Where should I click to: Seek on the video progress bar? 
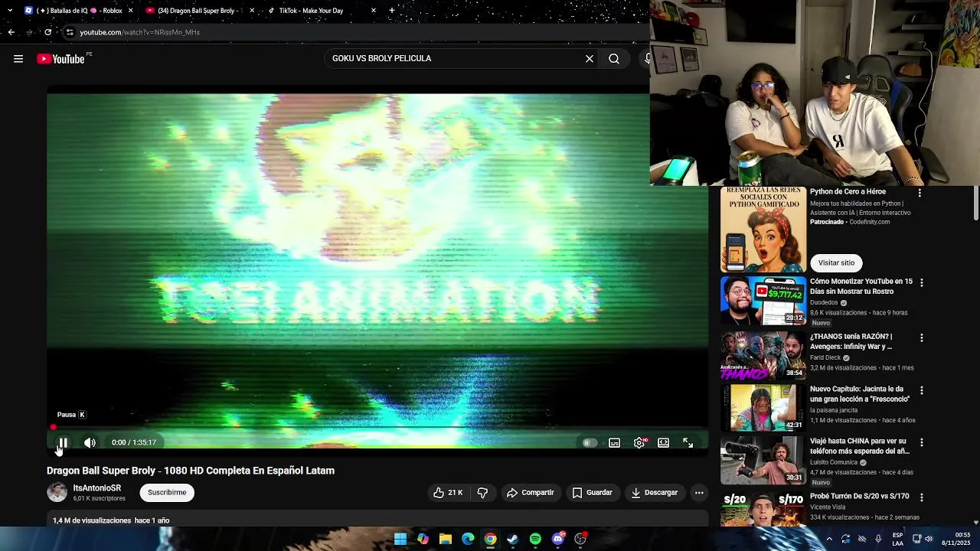[377, 428]
